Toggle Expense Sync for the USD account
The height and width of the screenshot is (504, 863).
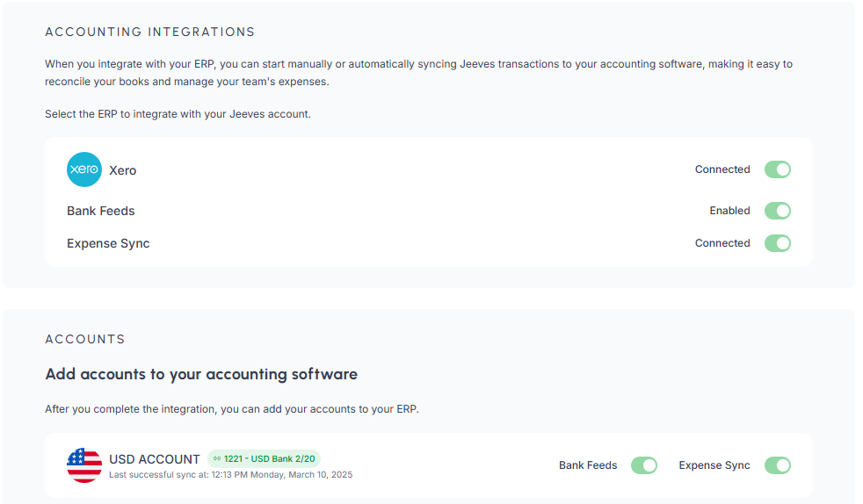click(x=777, y=465)
